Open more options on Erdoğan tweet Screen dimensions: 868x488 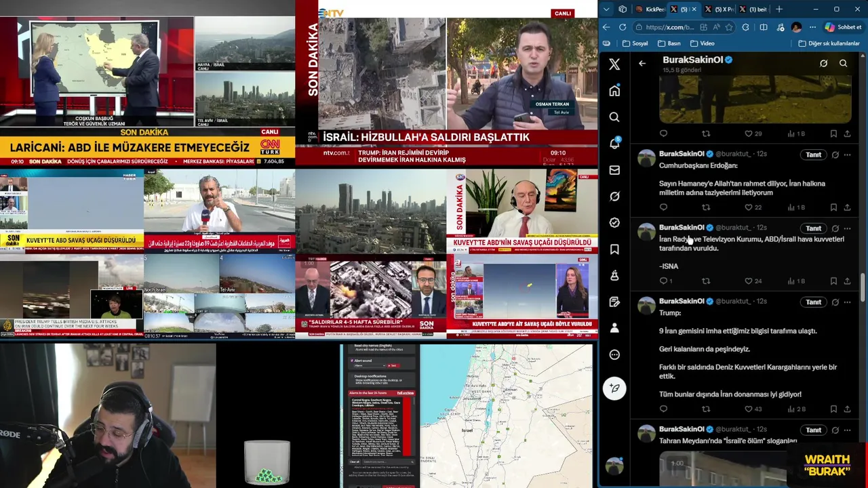click(847, 155)
